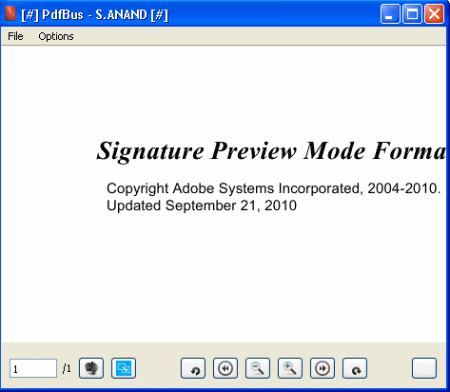Screen dimensions: 450x392
Task: Rotate the page clockwise
Action: (355, 368)
